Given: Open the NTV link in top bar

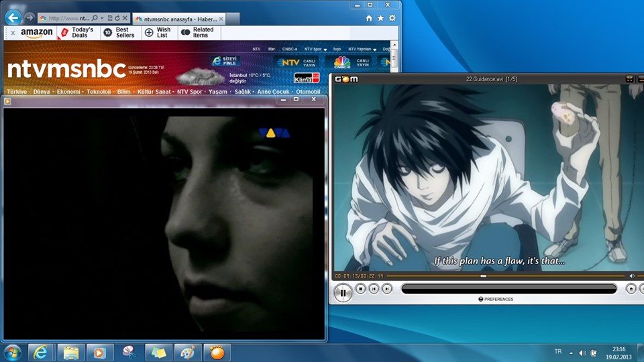Looking at the screenshot, I should (256, 49).
